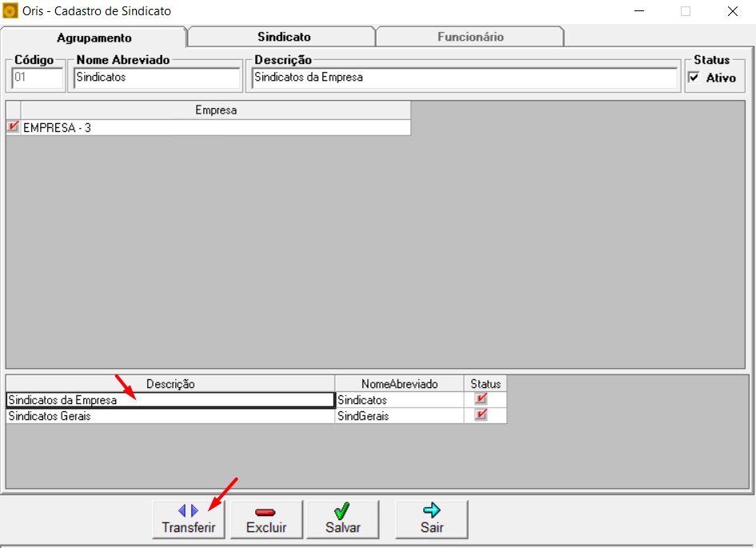Click the Empresa column header
Image resolution: width=756 pixels, height=548 pixels.
(x=215, y=110)
